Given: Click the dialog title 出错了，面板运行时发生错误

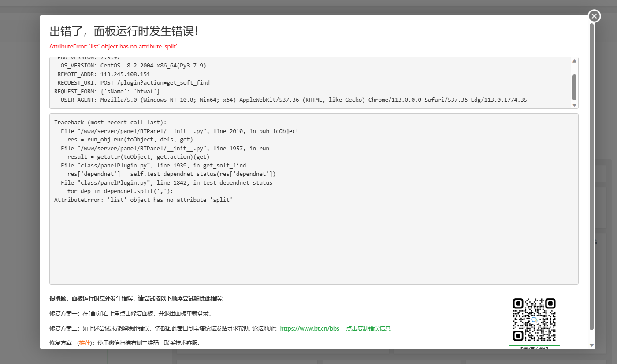Looking at the screenshot, I should [124, 31].
